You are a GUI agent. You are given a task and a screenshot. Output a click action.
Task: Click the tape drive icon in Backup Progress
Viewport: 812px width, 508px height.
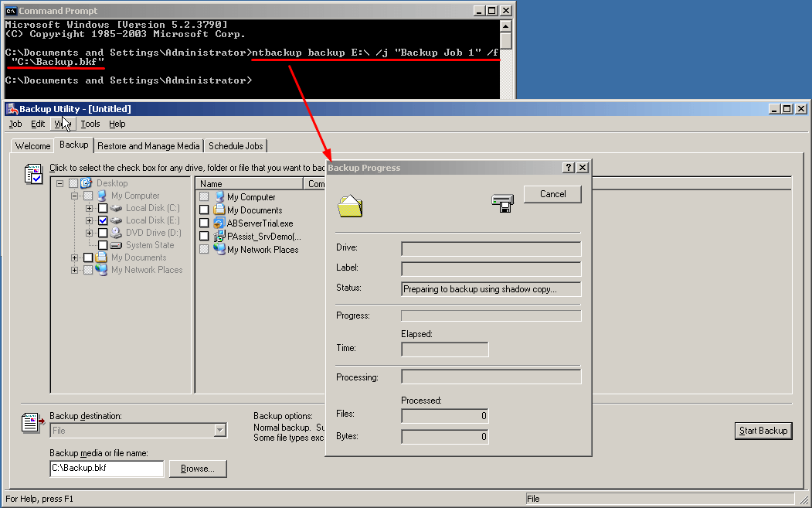503,203
